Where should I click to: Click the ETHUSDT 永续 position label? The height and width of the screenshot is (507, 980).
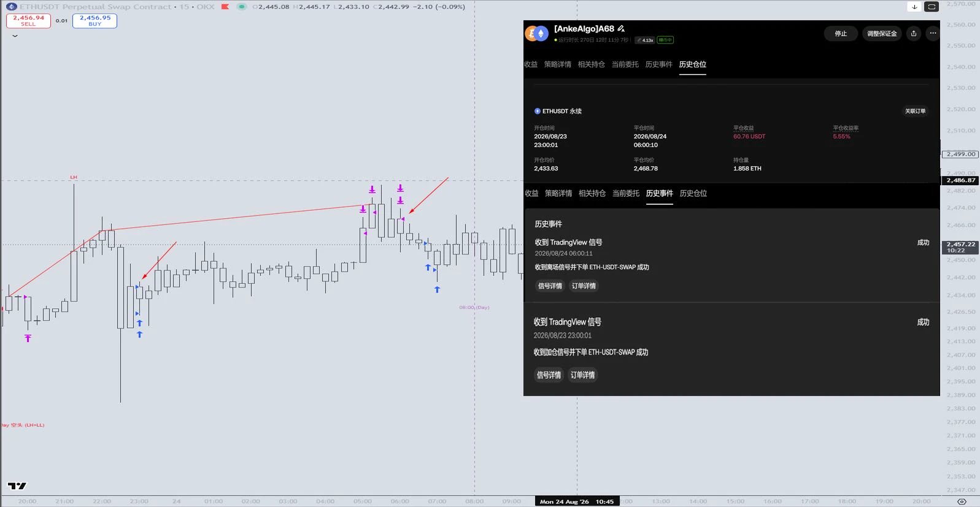[562, 112]
